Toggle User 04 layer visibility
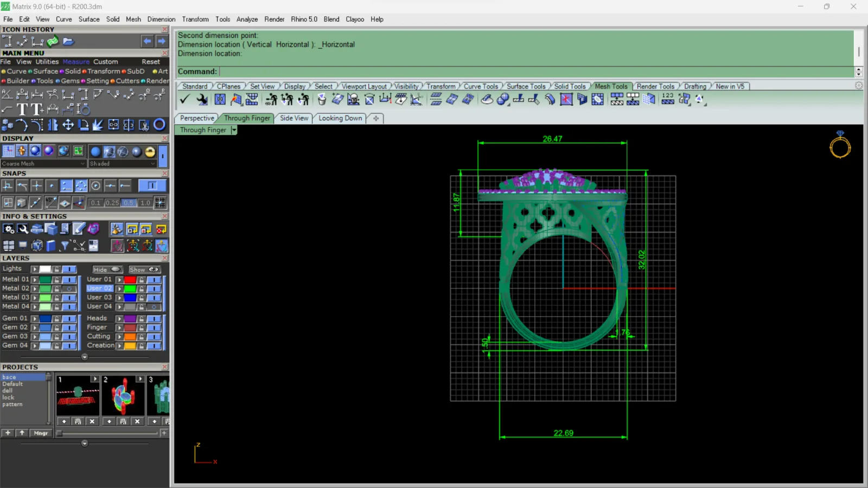 [x=154, y=307]
